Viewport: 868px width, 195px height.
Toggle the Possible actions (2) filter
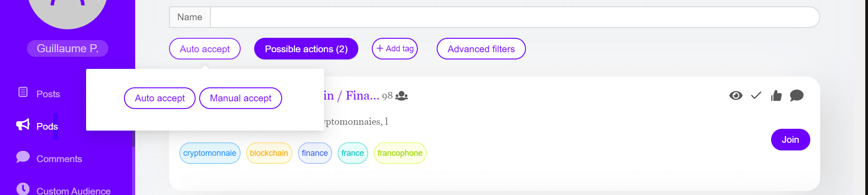click(x=306, y=49)
